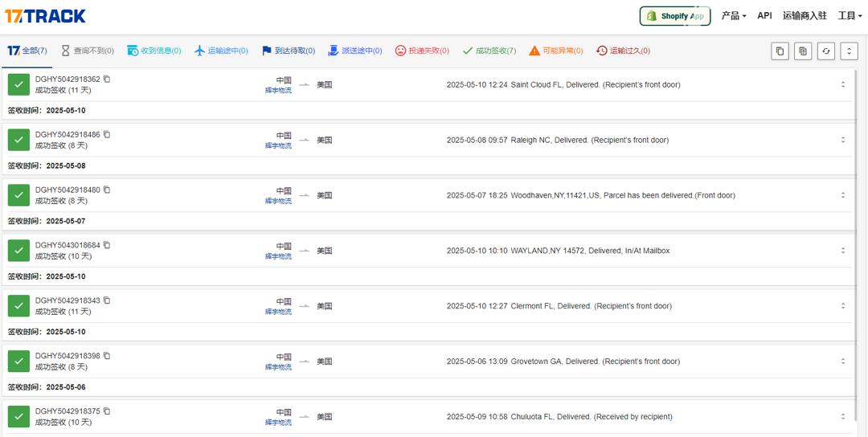The height and width of the screenshot is (437, 868).
Task: Open 輝宇物流 carrier link for DGHY5042918343
Action: (278, 312)
